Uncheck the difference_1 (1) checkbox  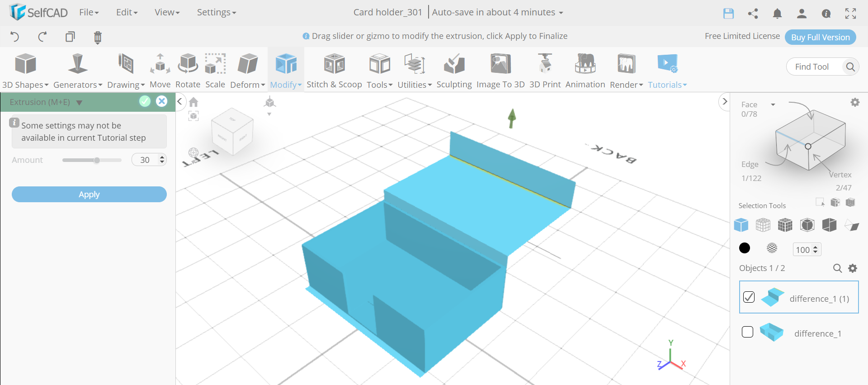click(749, 297)
